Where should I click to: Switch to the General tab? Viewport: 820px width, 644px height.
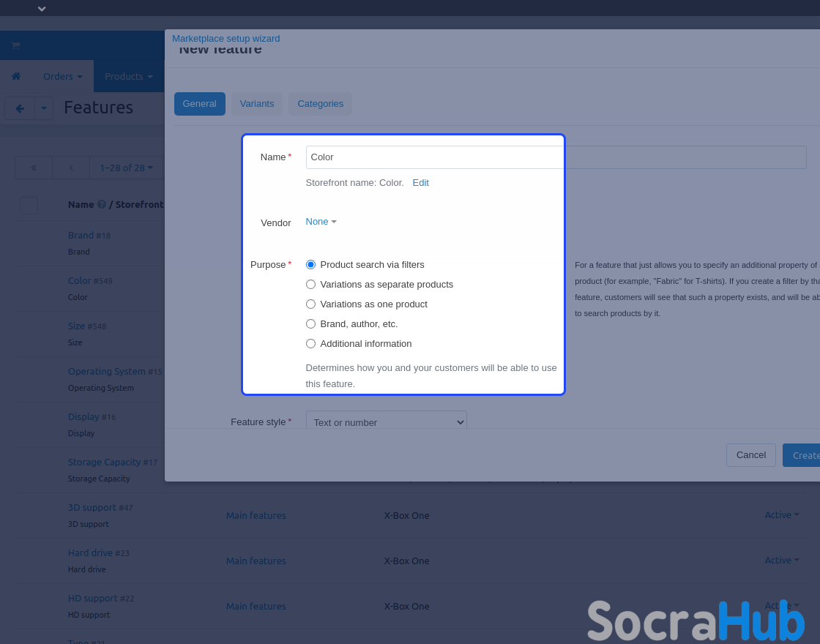(x=199, y=104)
